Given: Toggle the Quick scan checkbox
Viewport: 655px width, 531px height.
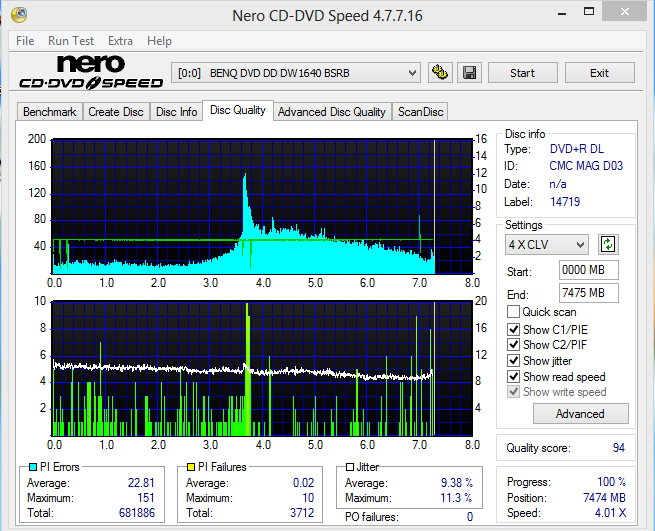Looking at the screenshot, I should point(513,312).
